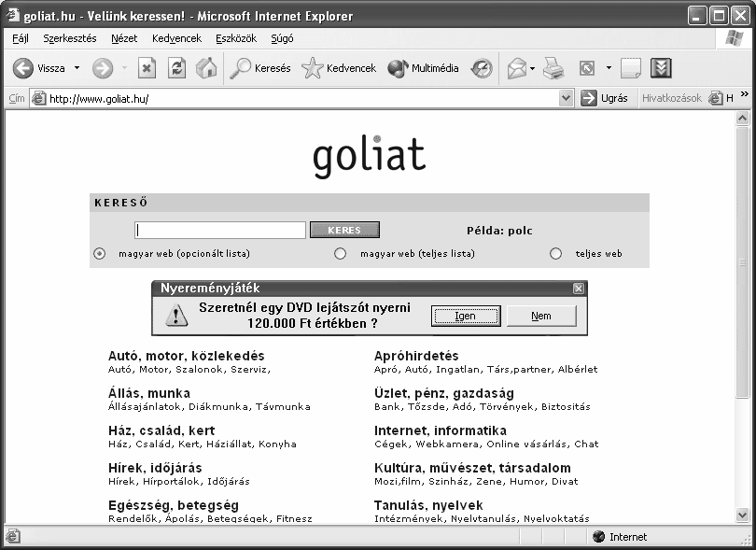Open the Ház, család, kert link
The image size is (756, 550).
(161, 430)
